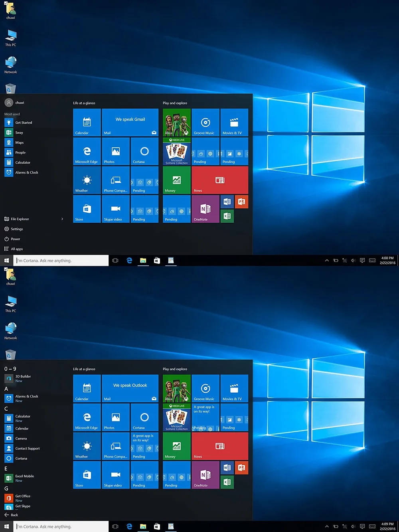
Task: Open Weather tile in upper screenshot
Action: tap(87, 180)
